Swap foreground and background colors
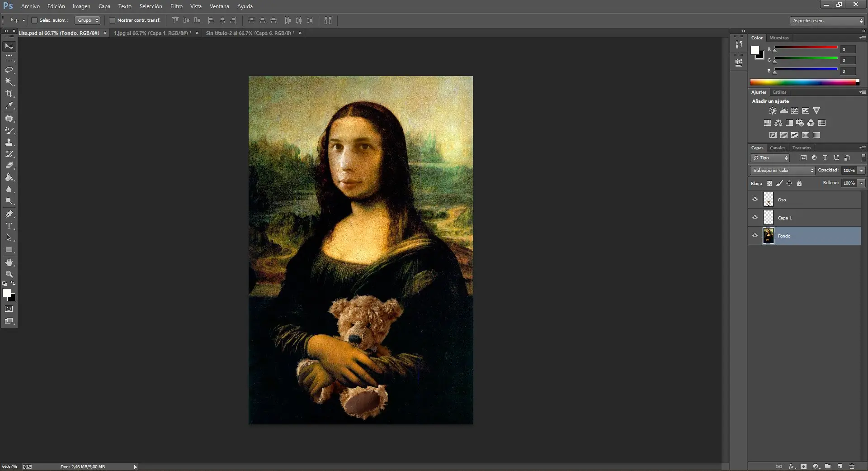This screenshot has height=471, width=868. click(x=13, y=284)
